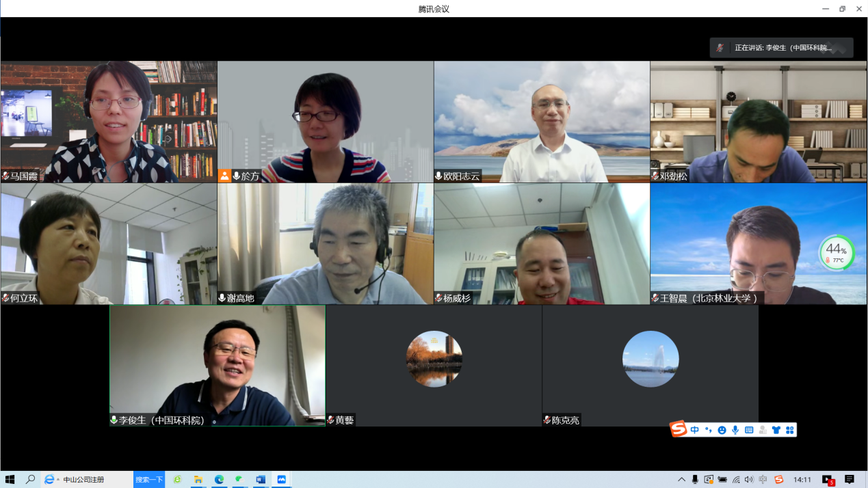The width and height of the screenshot is (868, 488).
Task: Toggle Sogou Chinese/English mode button
Action: click(x=695, y=430)
